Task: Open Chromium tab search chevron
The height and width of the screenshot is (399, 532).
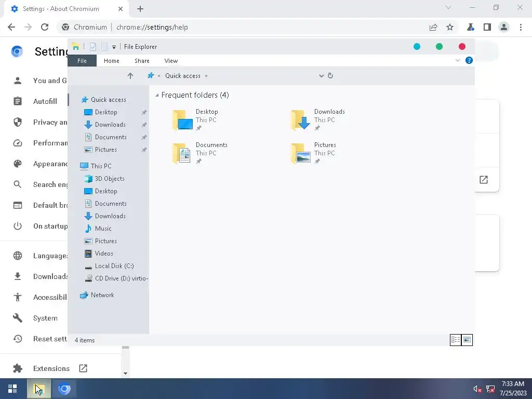Action: pyautogui.click(x=448, y=7)
